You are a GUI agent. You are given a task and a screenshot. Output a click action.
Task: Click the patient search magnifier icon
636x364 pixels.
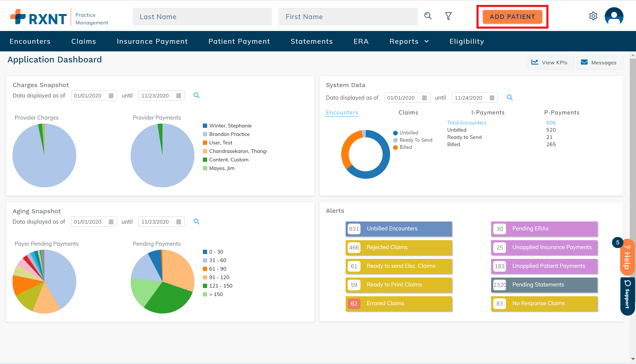(428, 16)
